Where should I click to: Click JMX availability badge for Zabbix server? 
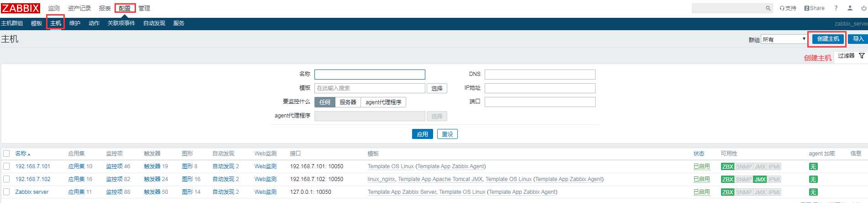[x=760, y=192]
